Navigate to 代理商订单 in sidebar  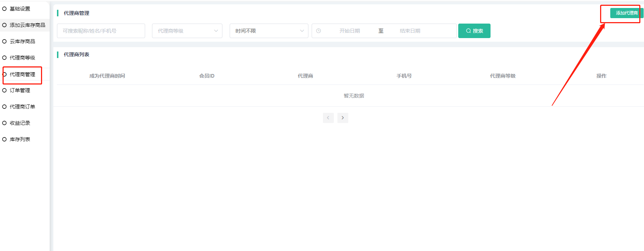tap(22, 107)
